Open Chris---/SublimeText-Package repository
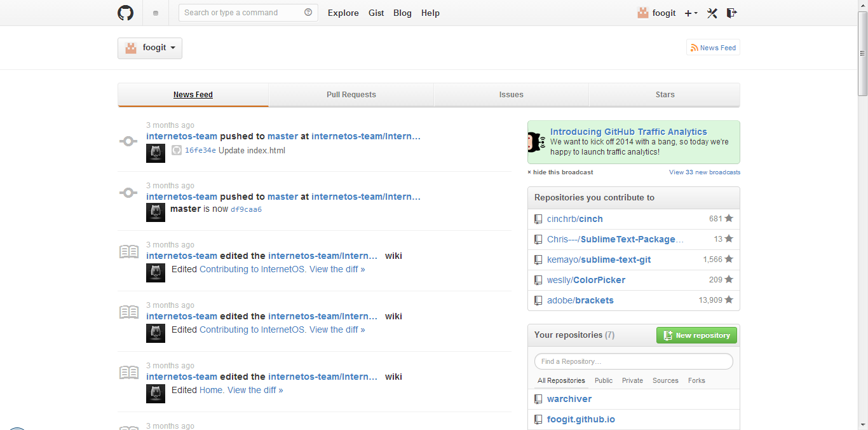 pyautogui.click(x=616, y=239)
